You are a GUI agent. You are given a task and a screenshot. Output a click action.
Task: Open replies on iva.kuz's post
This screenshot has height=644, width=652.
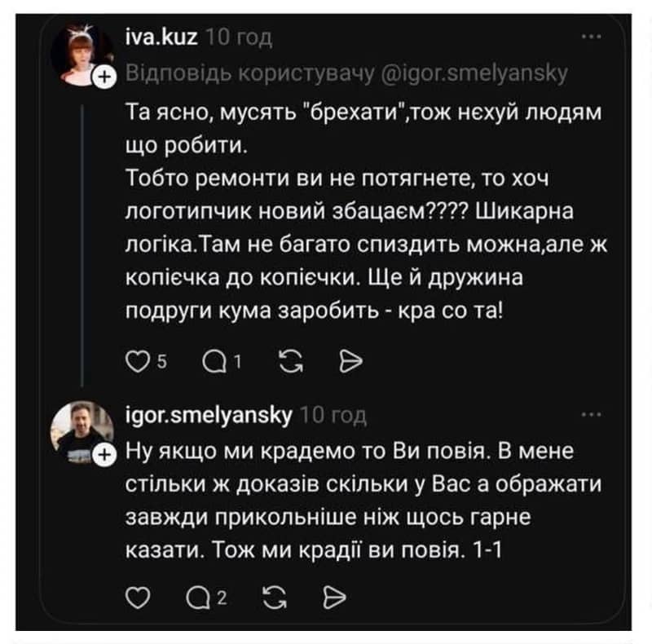click(x=212, y=359)
